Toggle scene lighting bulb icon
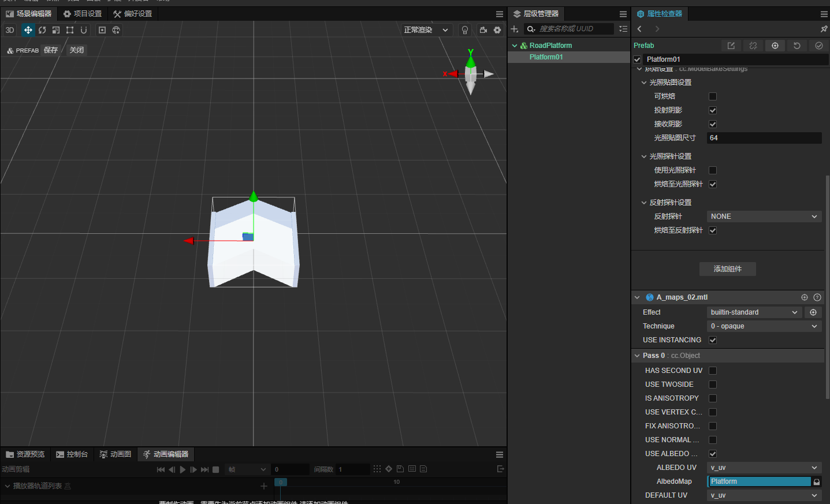 tap(465, 30)
